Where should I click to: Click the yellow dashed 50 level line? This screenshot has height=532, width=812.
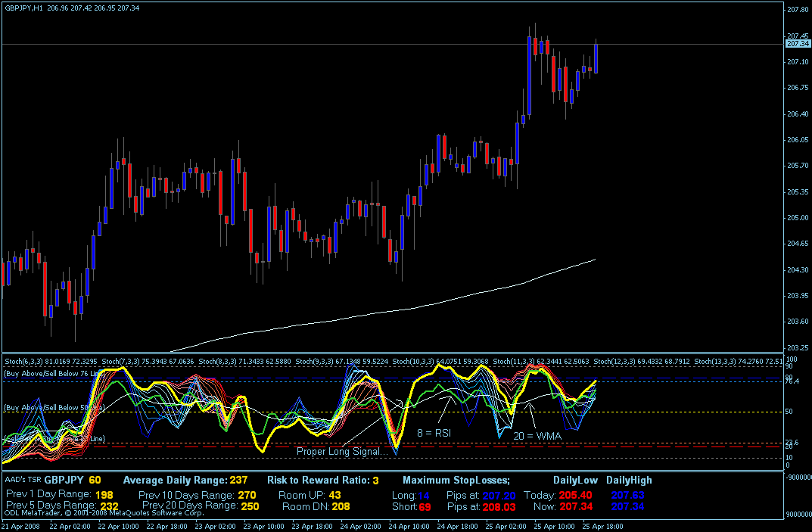coord(392,412)
